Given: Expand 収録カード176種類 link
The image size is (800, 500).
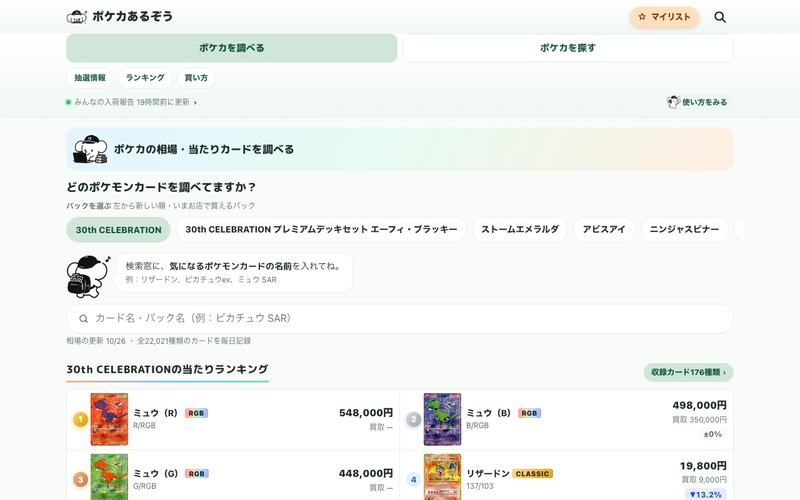Looking at the screenshot, I should (688, 372).
